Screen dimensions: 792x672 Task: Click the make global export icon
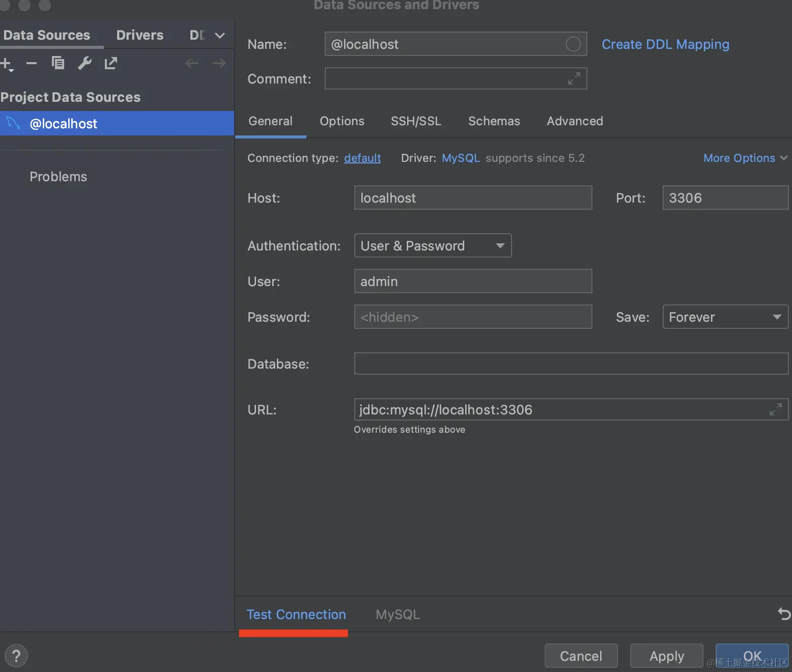click(111, 63)
